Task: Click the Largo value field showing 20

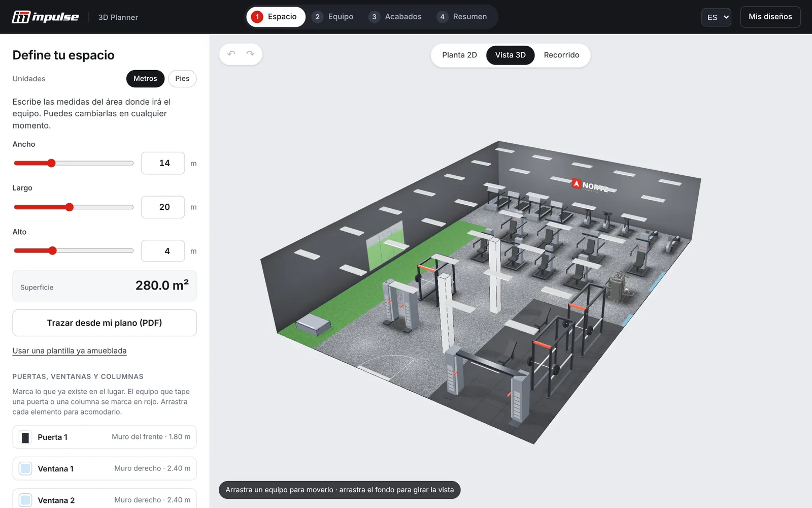Action: [163, 207]
